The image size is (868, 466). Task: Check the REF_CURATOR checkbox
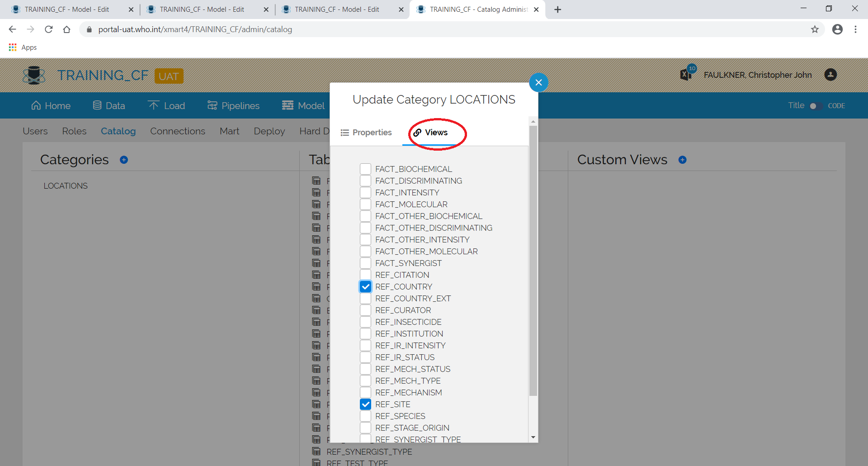pyautogui.click(x=365, y=310)
